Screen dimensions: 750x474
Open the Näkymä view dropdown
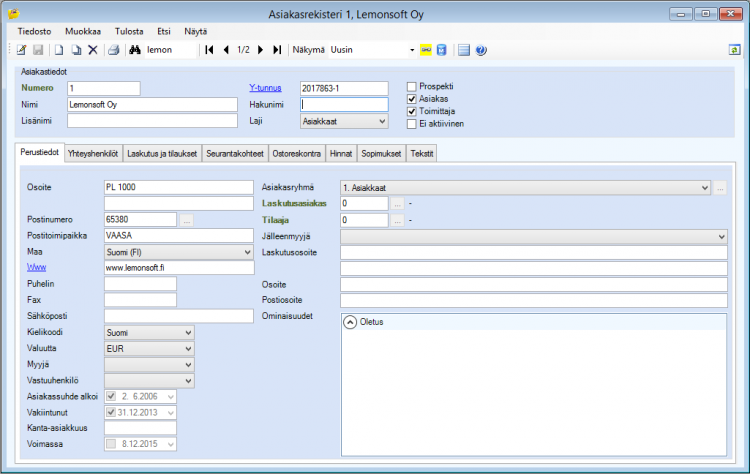coord(412,50)
